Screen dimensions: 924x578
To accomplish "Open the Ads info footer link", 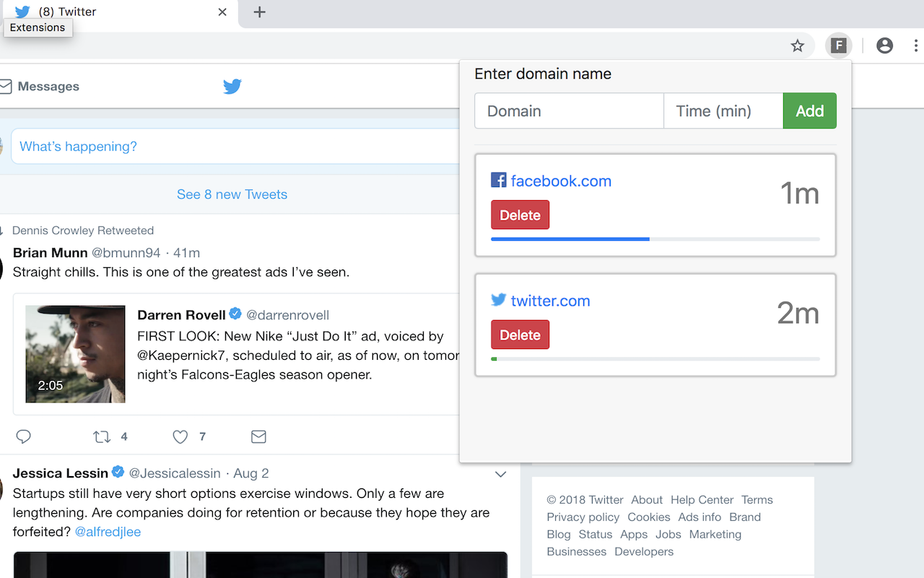I will tap(699, 517).
